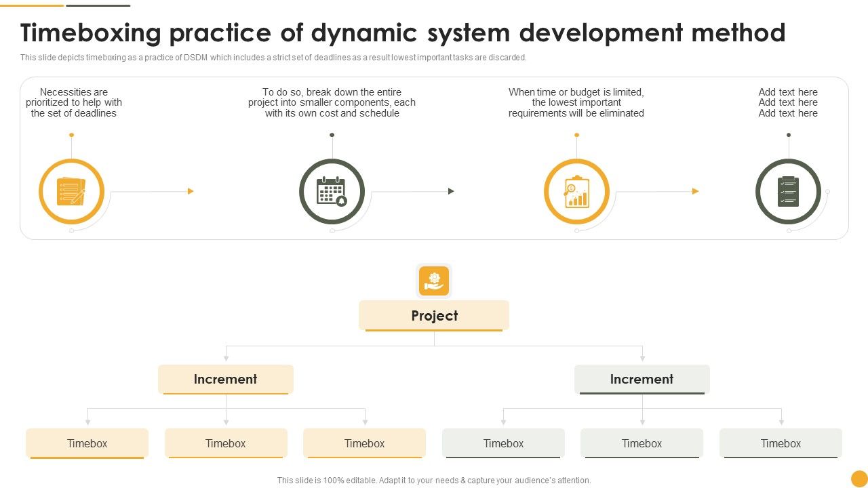This screenshot has height=488, width=868.
Task: Select the yellow dot above the first icon circle
Action: 71,135
